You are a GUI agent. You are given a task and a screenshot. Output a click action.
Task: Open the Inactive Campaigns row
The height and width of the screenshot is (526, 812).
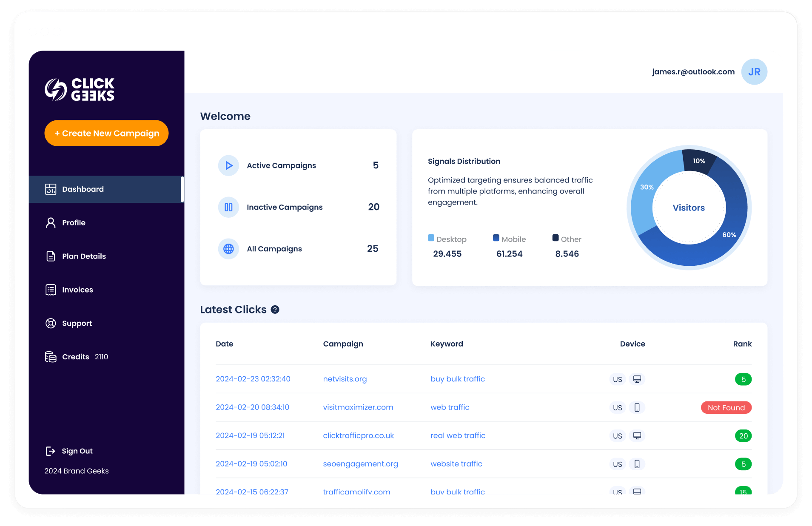coord(298,207)
